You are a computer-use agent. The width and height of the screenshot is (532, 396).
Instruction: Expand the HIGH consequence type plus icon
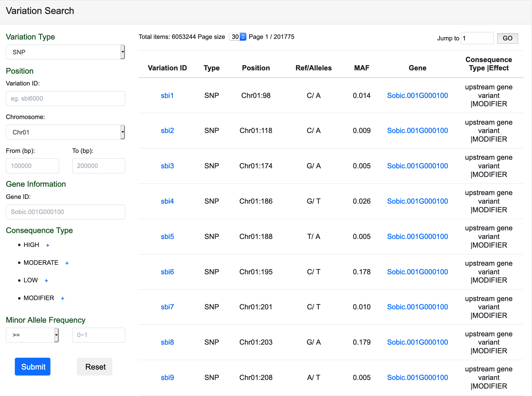[48, 245]
